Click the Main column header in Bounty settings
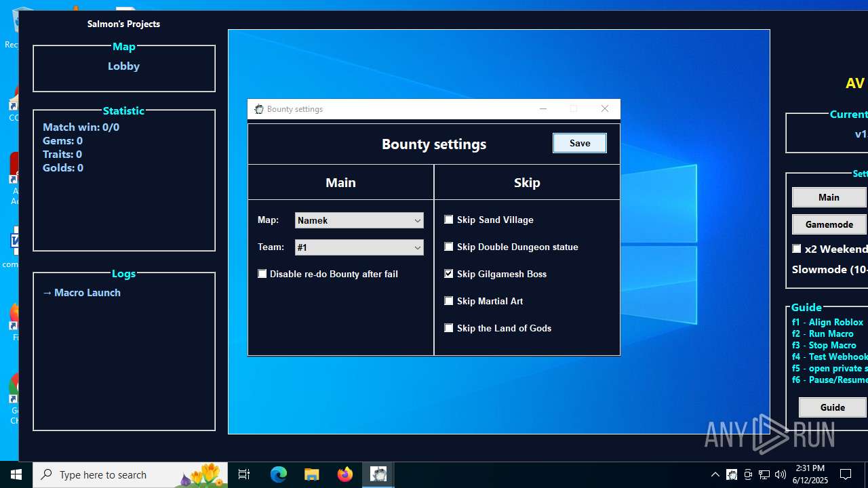Image resolution: width=868 pixels, height=488 pixels. point(340,182)
